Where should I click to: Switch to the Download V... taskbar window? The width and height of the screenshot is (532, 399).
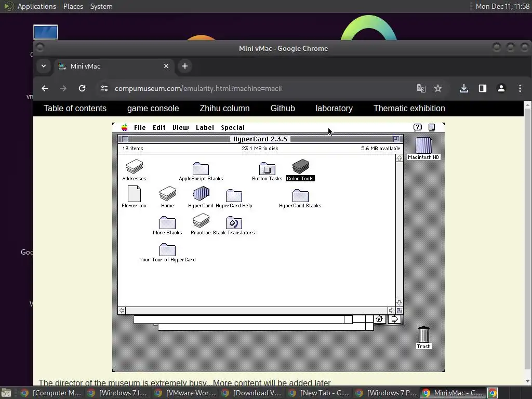[253, 393]
